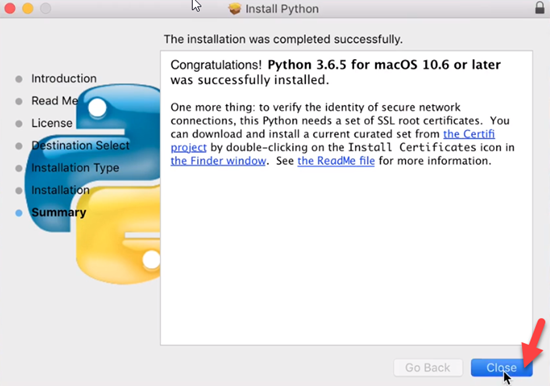The width and height of the screenshot is (550, 386).
Task: Select the Installation step in sidebar
Action: [60, 190]
